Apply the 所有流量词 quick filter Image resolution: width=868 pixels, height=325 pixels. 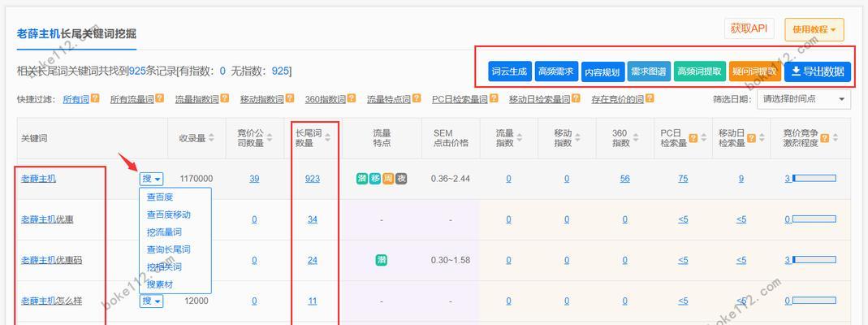coord(132,100)
